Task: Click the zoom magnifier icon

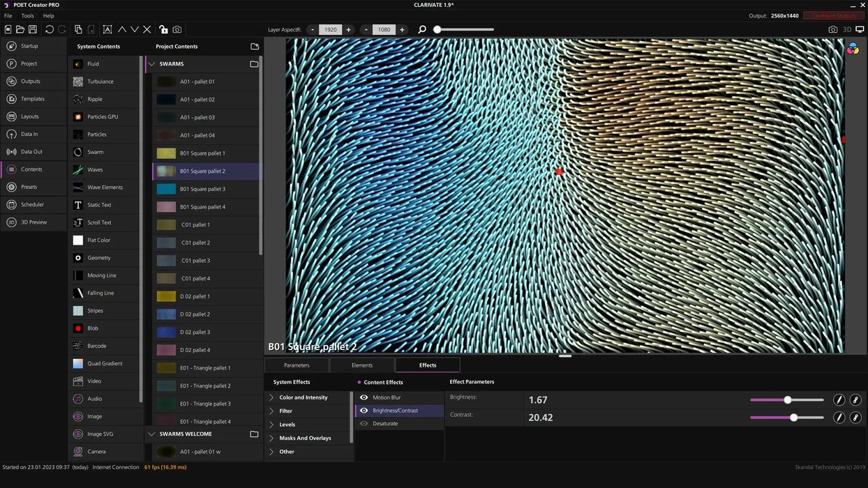Action: point(422,30)
